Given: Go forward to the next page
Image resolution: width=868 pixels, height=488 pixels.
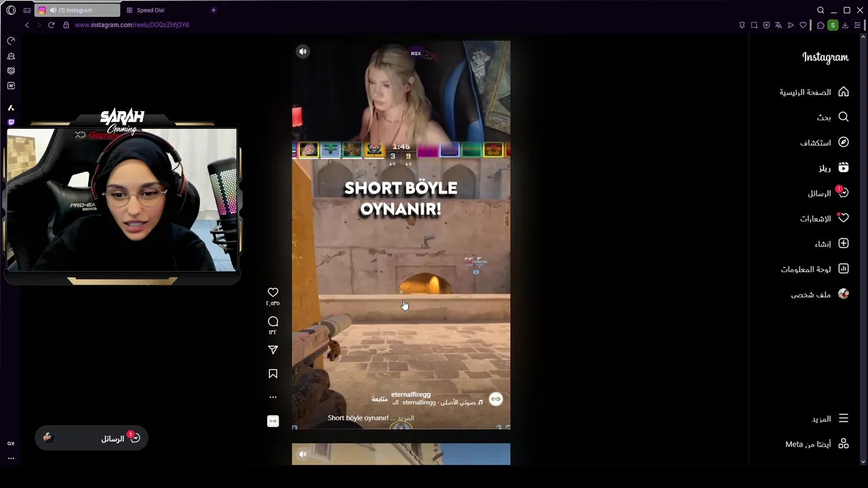Looking at the screenshot, I should pyautogui.click(x=39, y=25).
